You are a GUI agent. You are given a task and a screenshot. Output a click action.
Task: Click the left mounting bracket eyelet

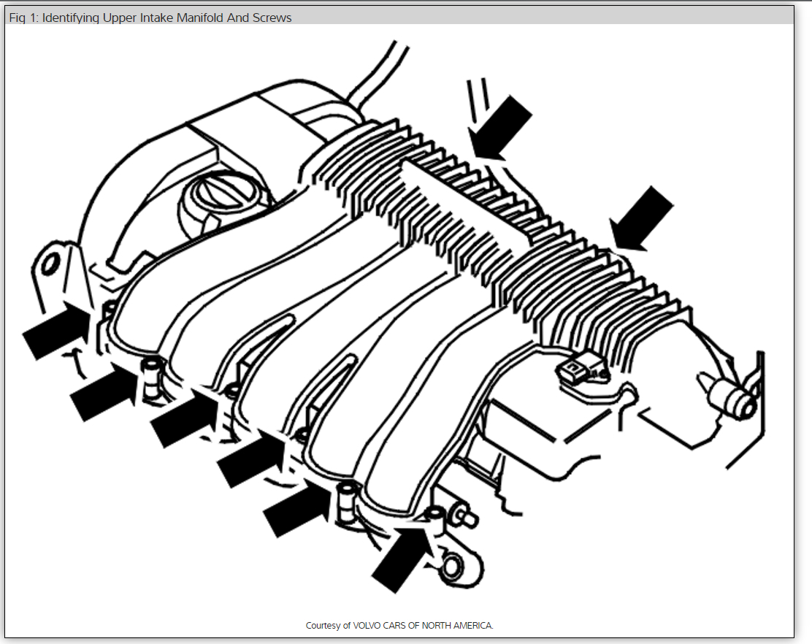coord(50,263)
